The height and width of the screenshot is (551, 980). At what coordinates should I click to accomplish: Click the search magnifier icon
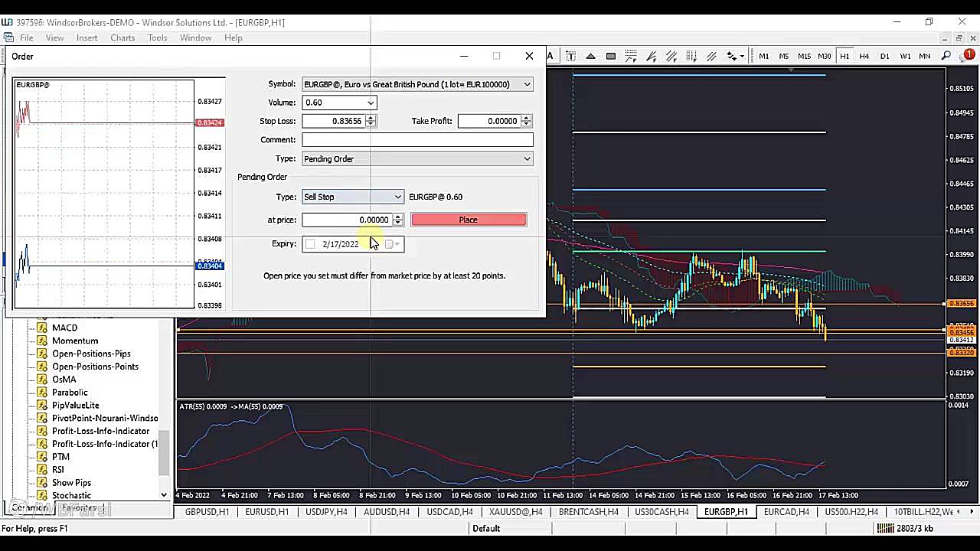point(947,56)
